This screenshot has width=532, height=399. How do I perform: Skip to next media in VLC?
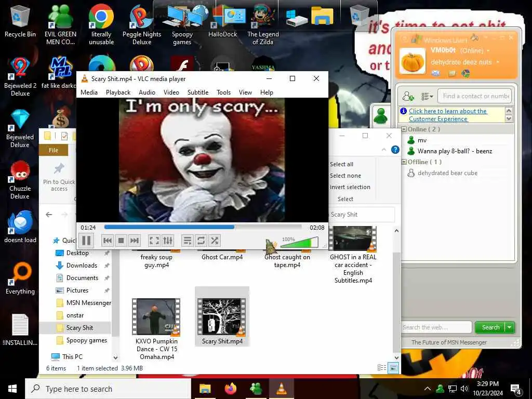pos(135,241)
